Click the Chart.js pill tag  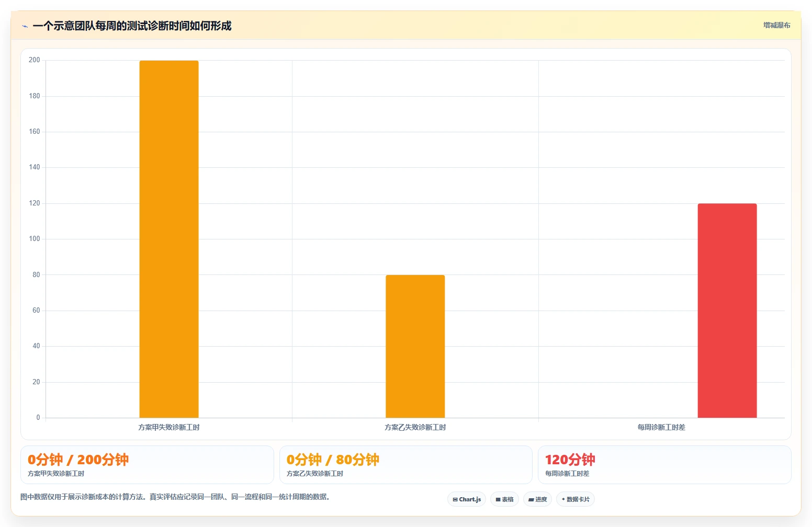pos(467,499)
